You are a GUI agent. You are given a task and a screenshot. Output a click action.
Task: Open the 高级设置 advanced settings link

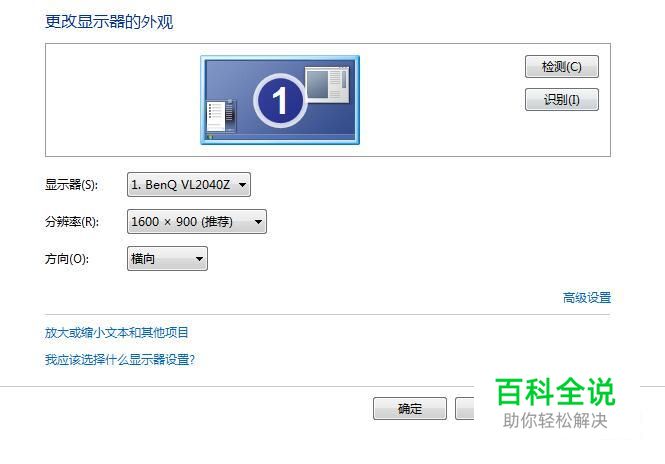[x=587, y=298]
